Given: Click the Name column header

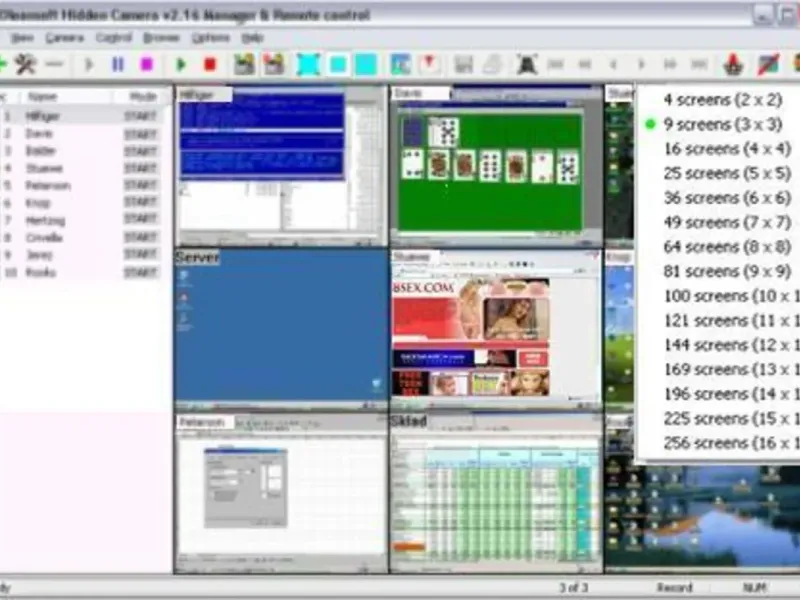Looking at the screenshot, I should point(64,96).
